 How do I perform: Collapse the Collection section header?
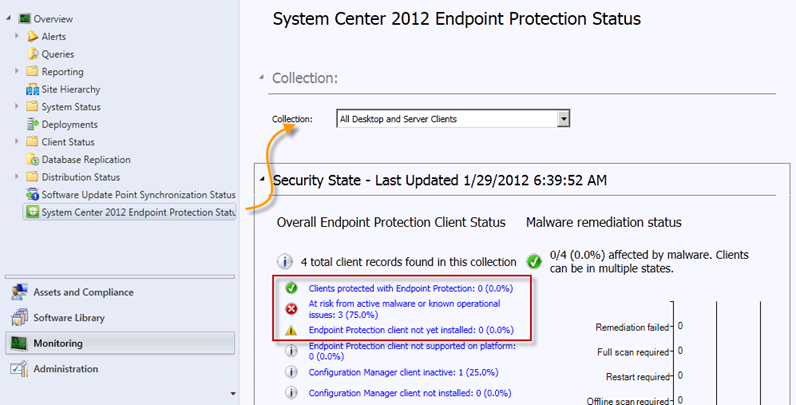click(261, 77)
